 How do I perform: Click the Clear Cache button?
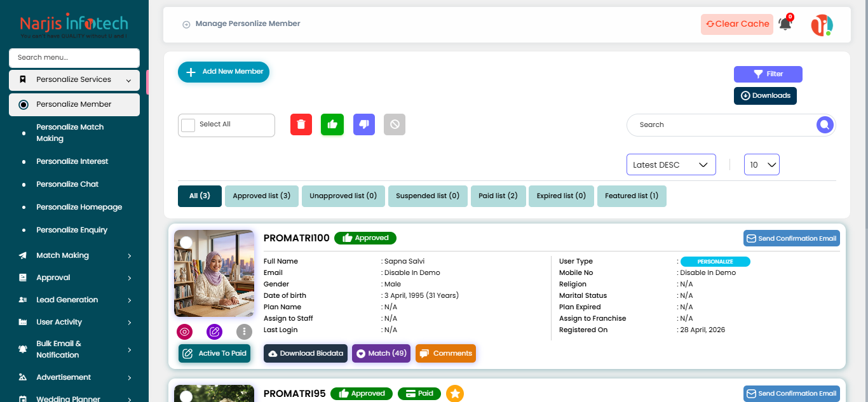point(737,24)
